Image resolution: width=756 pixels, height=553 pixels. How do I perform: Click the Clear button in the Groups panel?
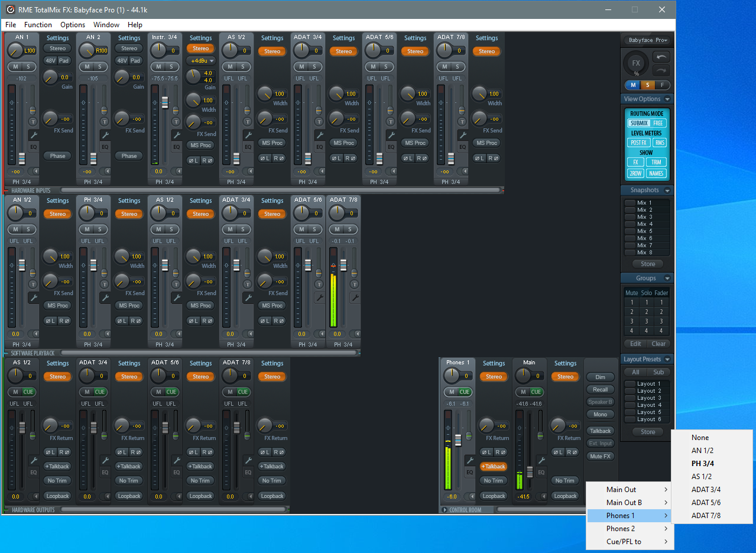[x=658, y=344]
